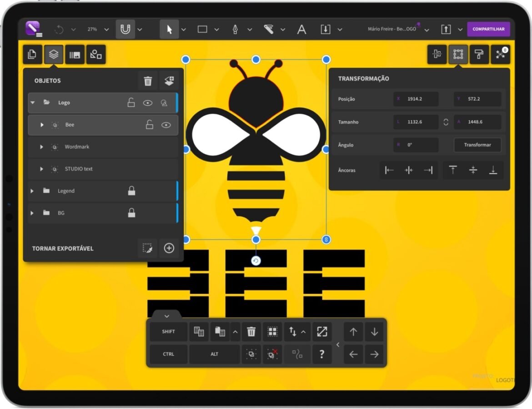Open the effects panel with badge
This screenshot has height=409, width=532.
click(x=501, y=54)
